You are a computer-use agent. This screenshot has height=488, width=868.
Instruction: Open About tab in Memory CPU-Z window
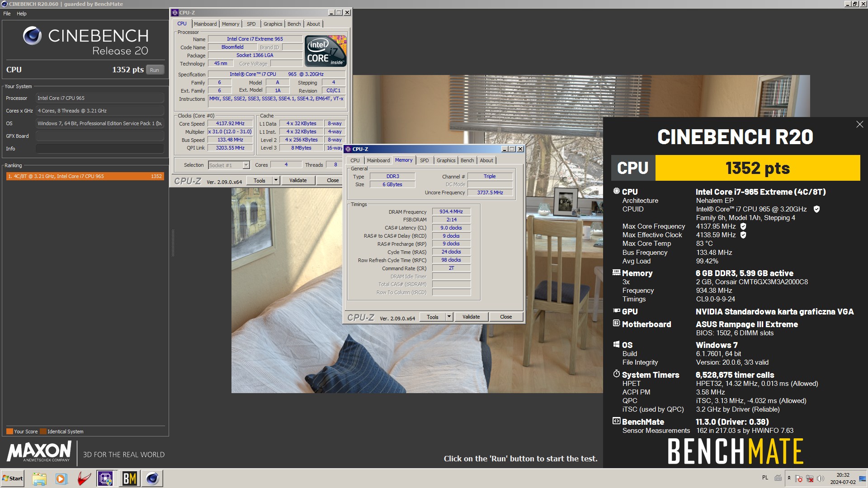(486, 160)
